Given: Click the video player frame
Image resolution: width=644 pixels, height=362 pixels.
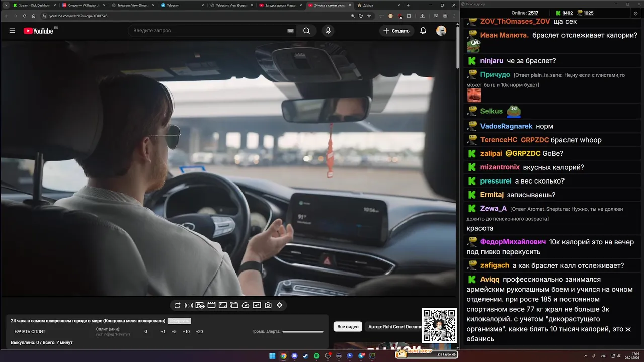Looking at the screenshot, I should click(x=228, y=168).
